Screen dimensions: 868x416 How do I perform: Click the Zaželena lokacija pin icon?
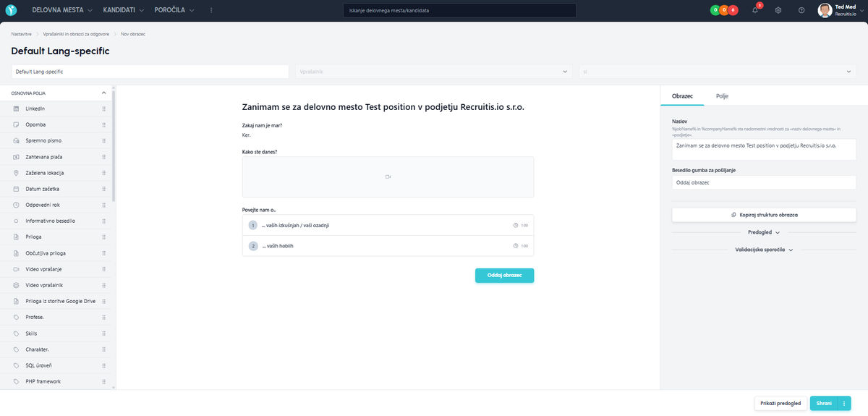pyautogui.click(x=17, y=173)
